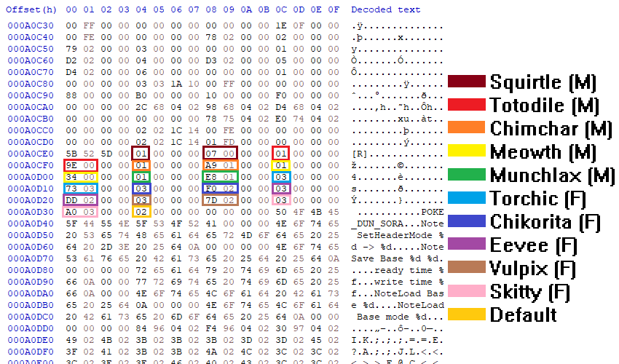Viewport: 619px width, 364px height.
Task: Select the pink boxed A0 03 bytes
Action: tap(80, 212)
